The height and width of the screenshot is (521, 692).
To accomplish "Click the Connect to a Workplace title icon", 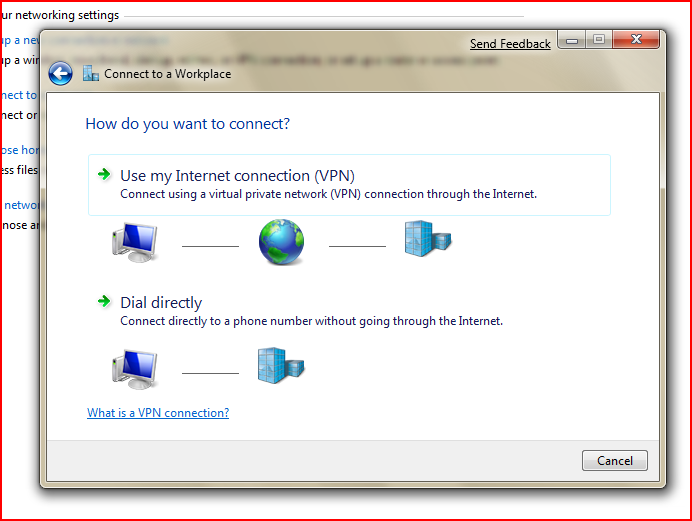I will [91, 73].
